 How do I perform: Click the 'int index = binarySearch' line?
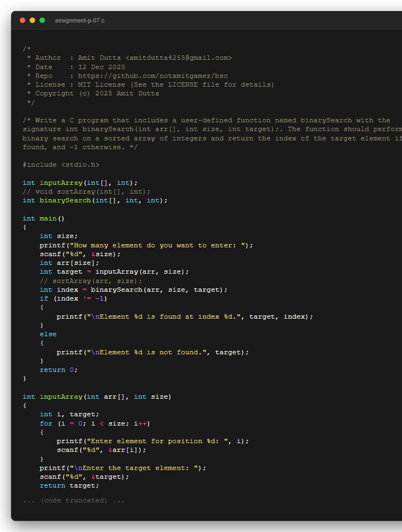coord(133,290)
